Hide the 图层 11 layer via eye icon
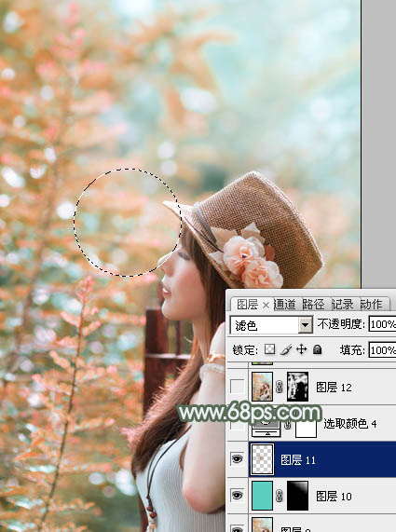 click(237, 459)
